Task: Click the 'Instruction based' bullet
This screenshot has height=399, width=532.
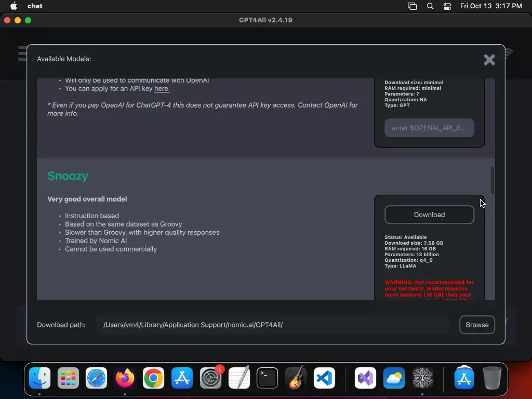Action: coord(92,216)
